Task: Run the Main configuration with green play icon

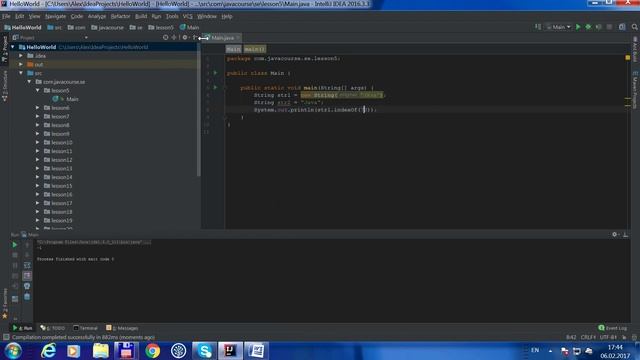Action: pyautogui.click(x=578, y=27)
